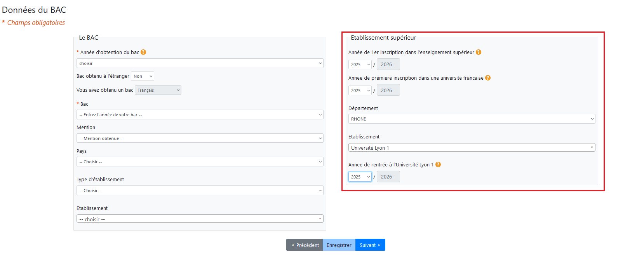Open the Type d'établissement dropdown
644x257 pixels.
200,191
